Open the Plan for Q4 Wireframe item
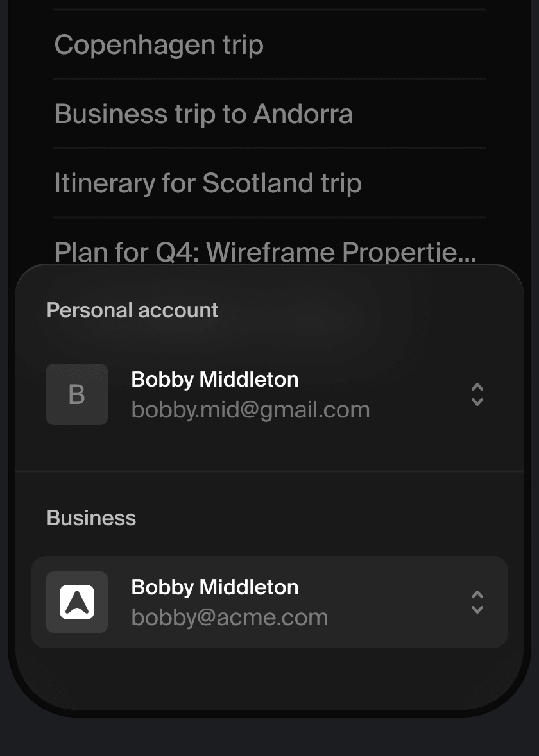Screen dimensions: 539x756 (x=265, y=252)
